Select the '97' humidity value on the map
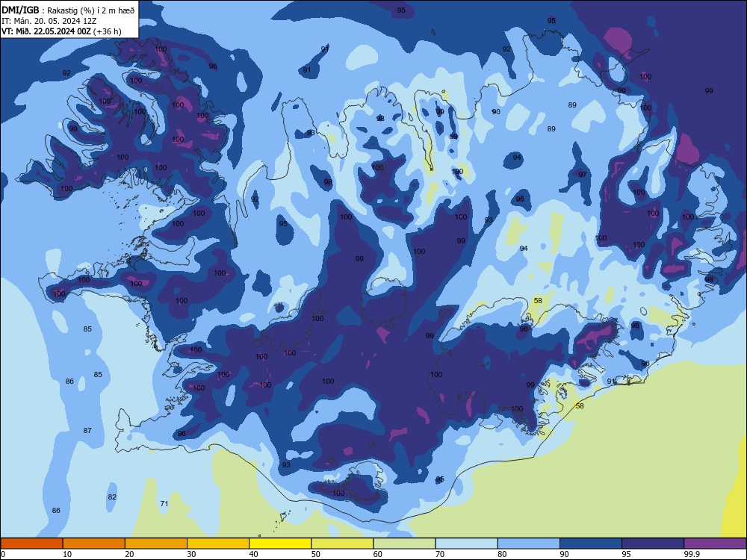The image size is (747, 560). [x=583, y=174]
